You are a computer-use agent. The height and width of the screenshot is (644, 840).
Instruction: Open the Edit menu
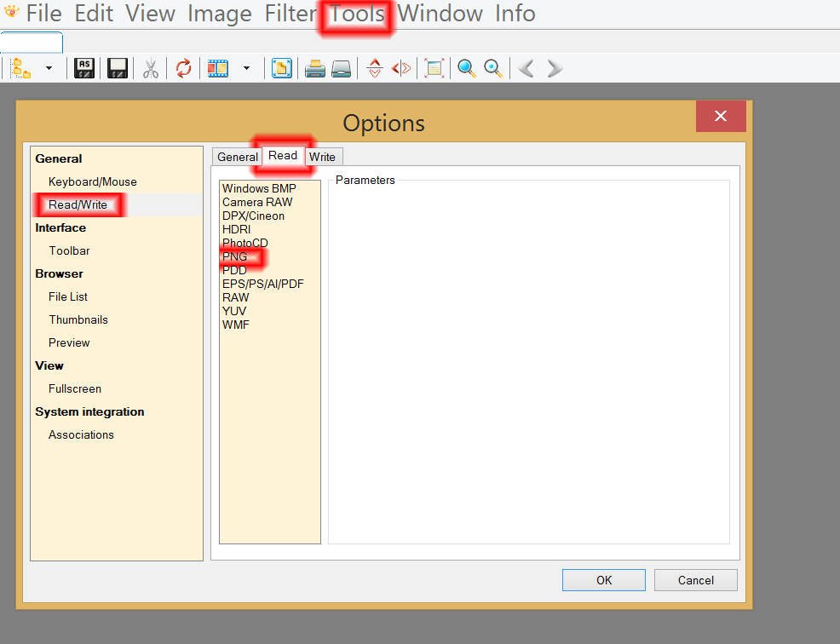coord(94,14)
